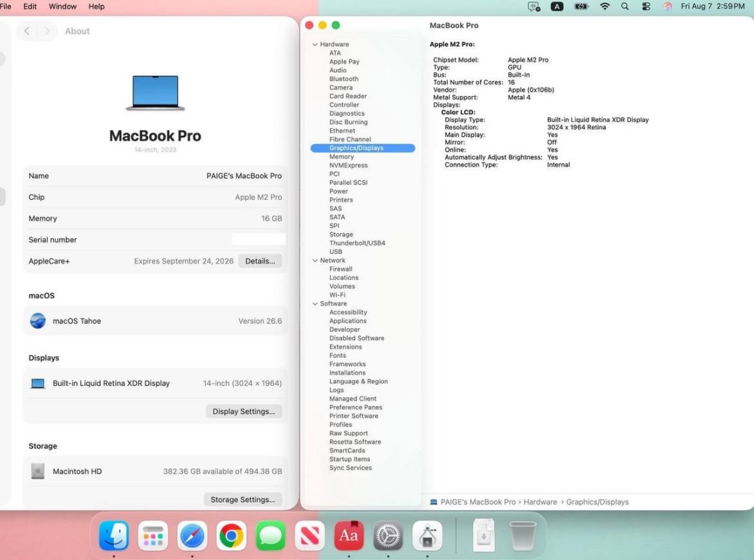Image resolution: width=754 pixels, height=560 pixels.
Task: Open the File menu
Action: (x=6, y=6)
